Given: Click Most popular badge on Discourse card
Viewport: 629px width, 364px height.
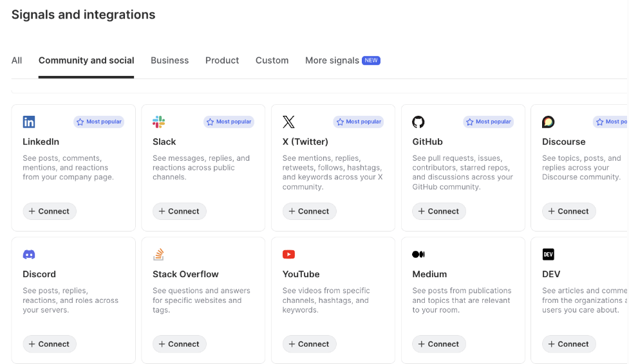Looking at the screenshot, I should [x=610, y=122].
